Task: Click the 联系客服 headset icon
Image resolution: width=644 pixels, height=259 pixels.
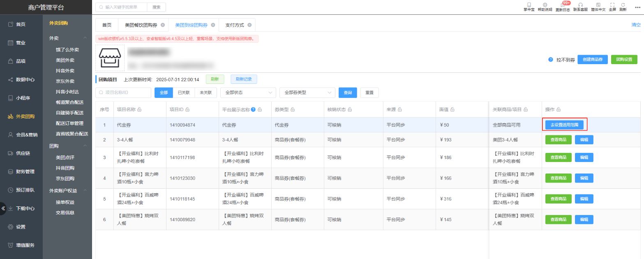Action: click(580, 5)
